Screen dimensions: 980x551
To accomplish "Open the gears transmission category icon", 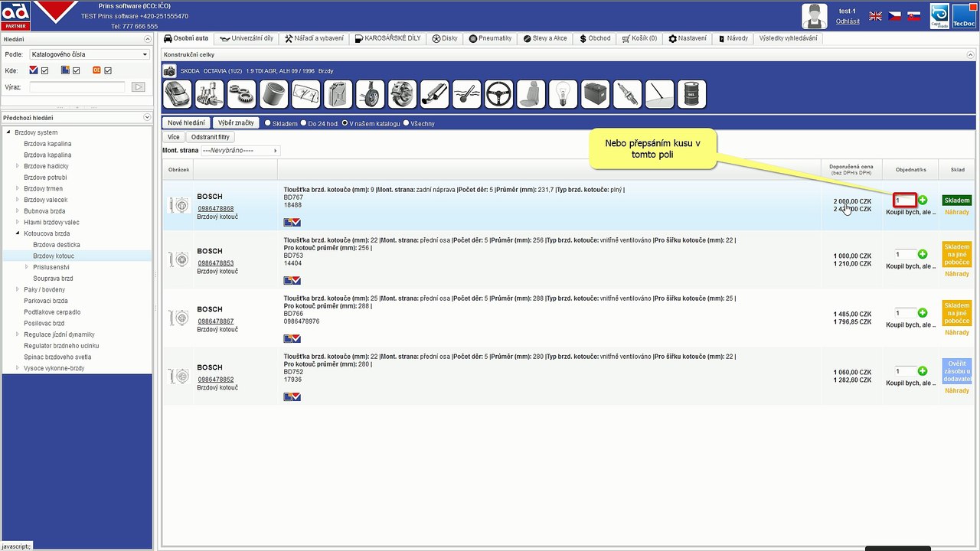I will point(242,94).
